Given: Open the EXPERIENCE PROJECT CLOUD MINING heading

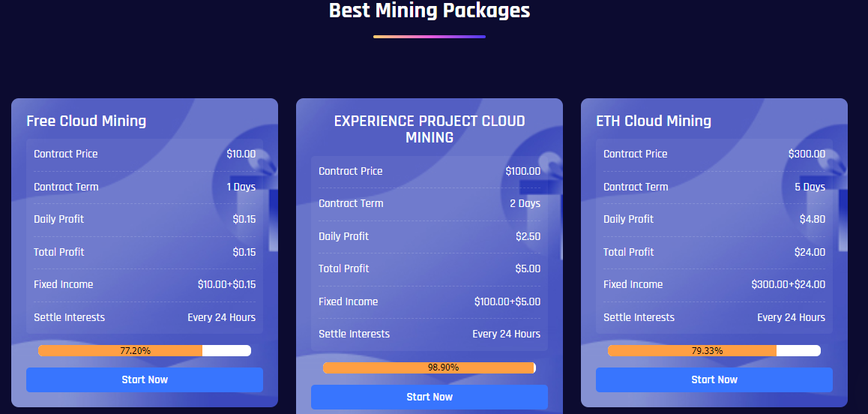Looking at the screenshot, I should point(430,129).
